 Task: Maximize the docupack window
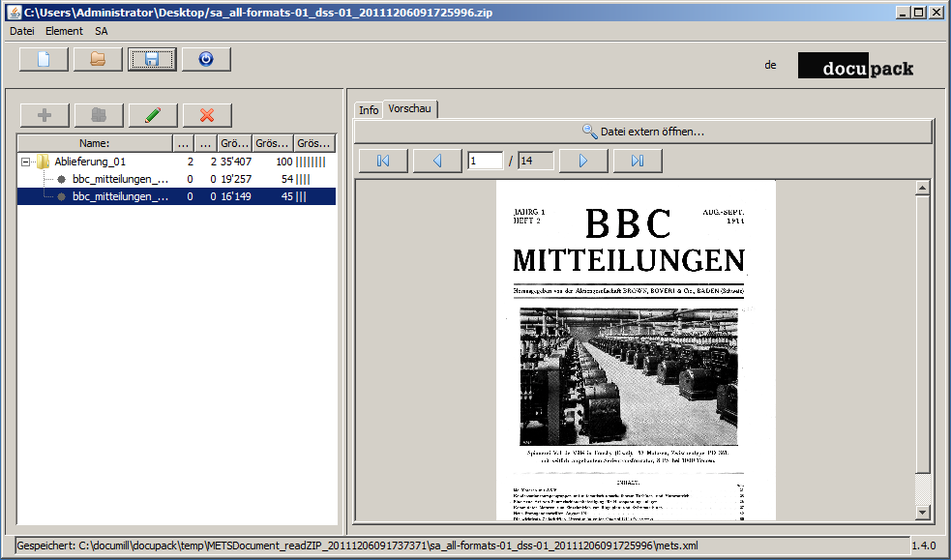tap(919, 13)
